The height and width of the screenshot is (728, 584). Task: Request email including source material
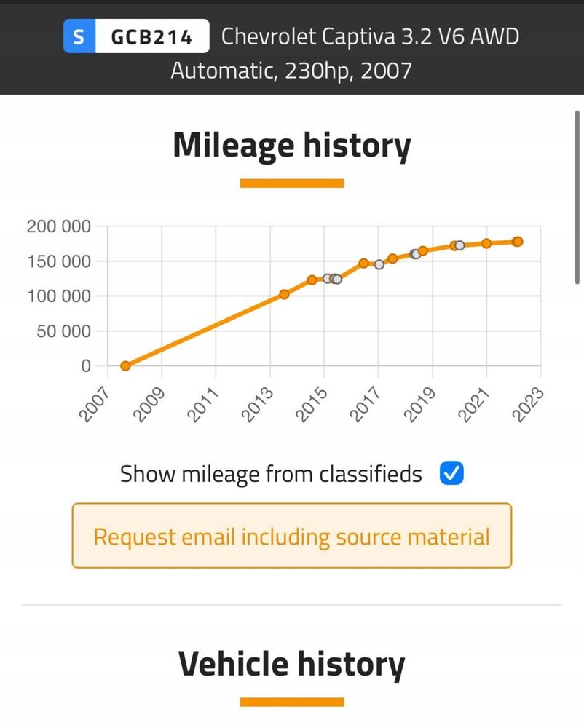292,537
